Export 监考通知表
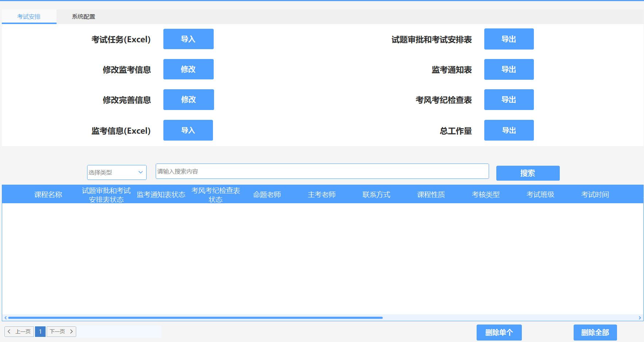644x342 pixels. (509, 69)
